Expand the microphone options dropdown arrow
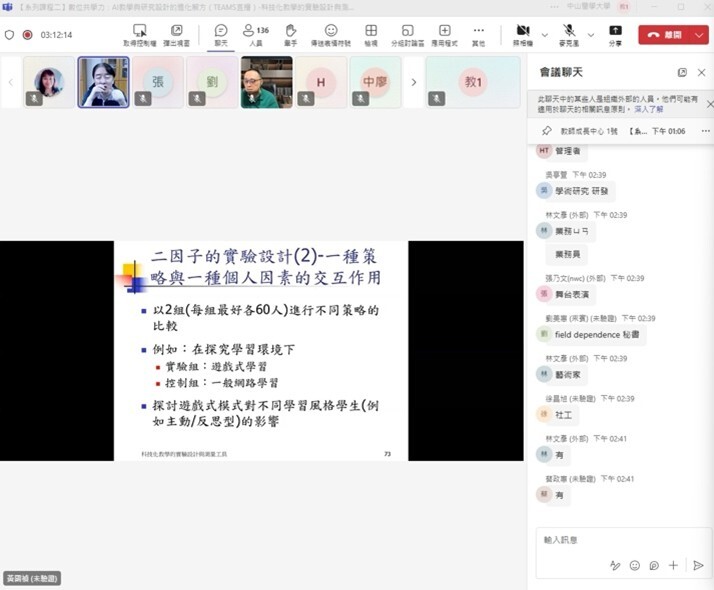 point(591,34)
